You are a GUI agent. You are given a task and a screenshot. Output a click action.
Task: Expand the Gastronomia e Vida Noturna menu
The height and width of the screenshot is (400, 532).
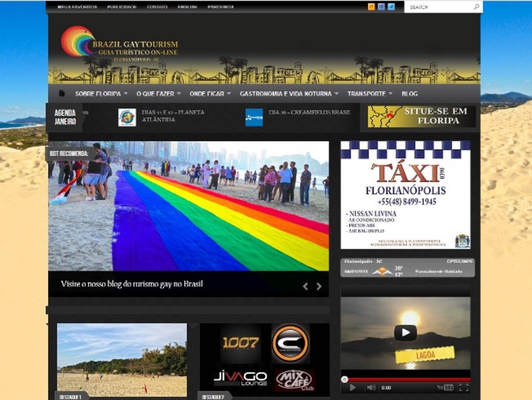289,94
